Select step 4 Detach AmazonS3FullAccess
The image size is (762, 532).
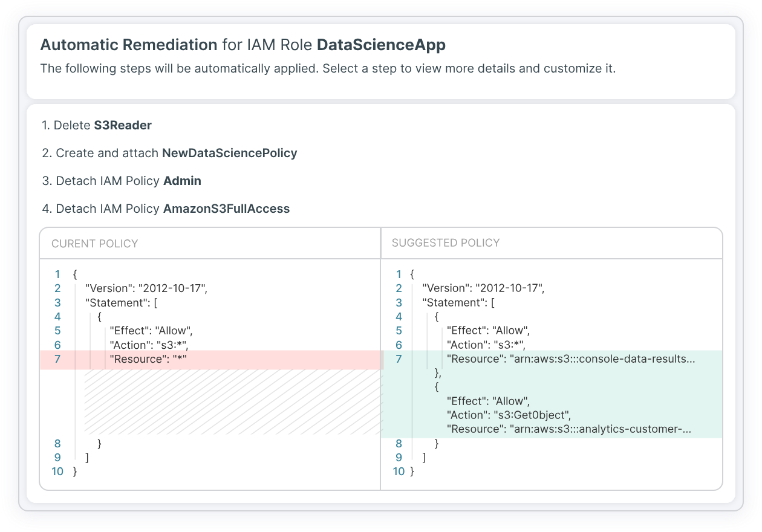coord(166,209)
